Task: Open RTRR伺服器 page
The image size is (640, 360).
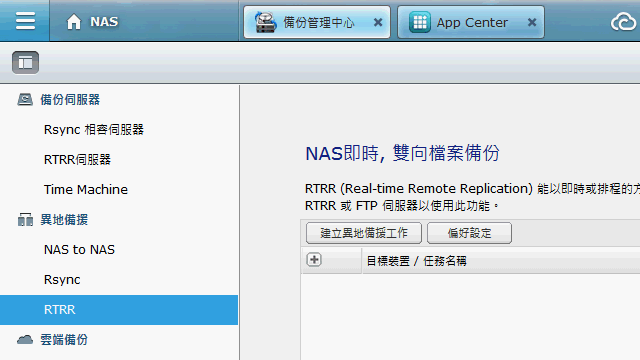Action: pos(77,160)
